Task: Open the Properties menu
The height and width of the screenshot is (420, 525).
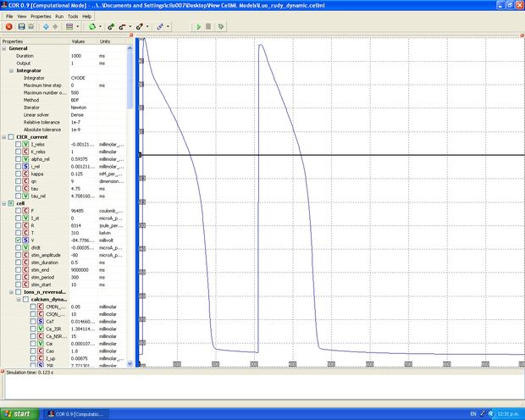Action: [41, 16]
